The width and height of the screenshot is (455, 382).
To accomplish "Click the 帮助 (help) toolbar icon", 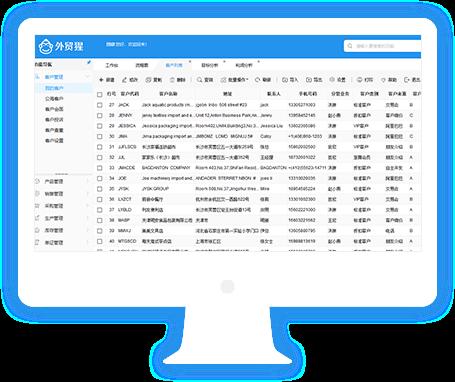I will [383, 80].
